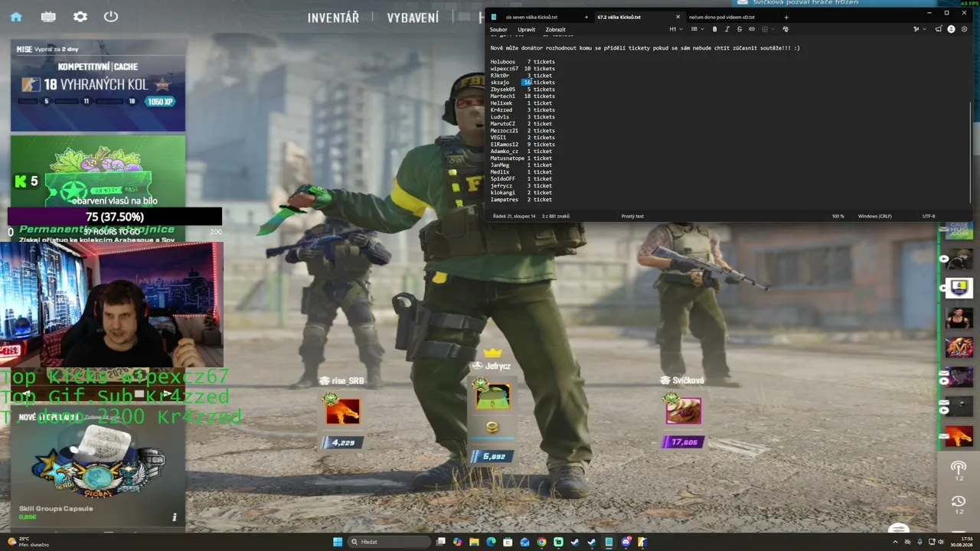Open Discord from the taskbar
Screen dimensions: 980x551
pos(626,542)
